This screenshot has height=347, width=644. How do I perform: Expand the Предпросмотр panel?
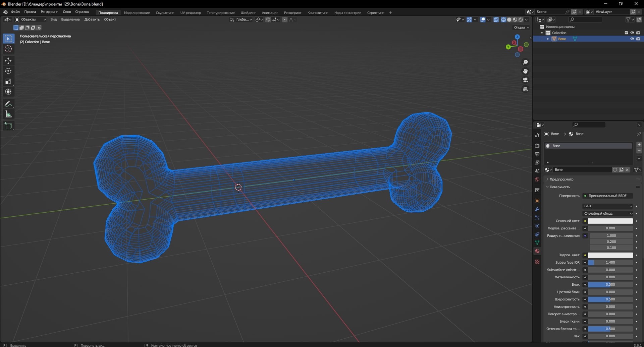coord(561,179)
